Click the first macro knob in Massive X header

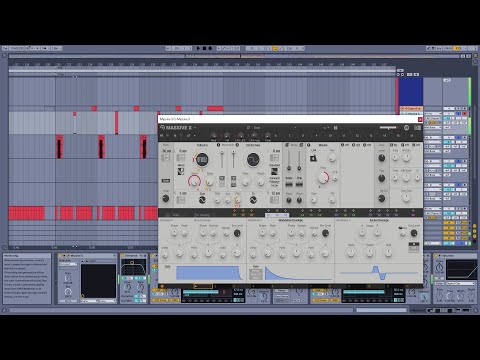(x=213, y=135)
